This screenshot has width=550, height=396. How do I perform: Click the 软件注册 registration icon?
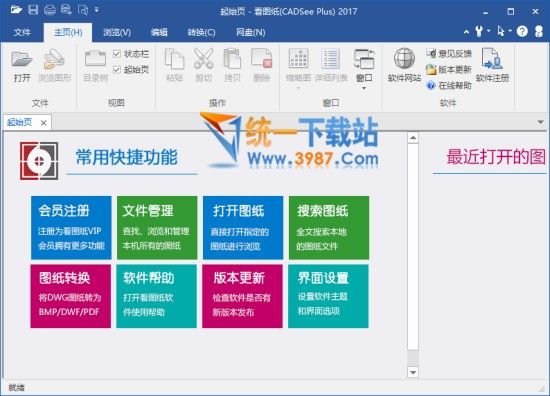492,59
